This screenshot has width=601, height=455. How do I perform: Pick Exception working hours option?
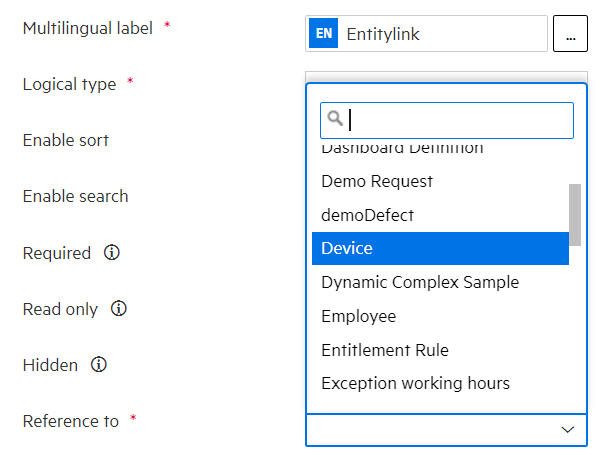[440, 383]
